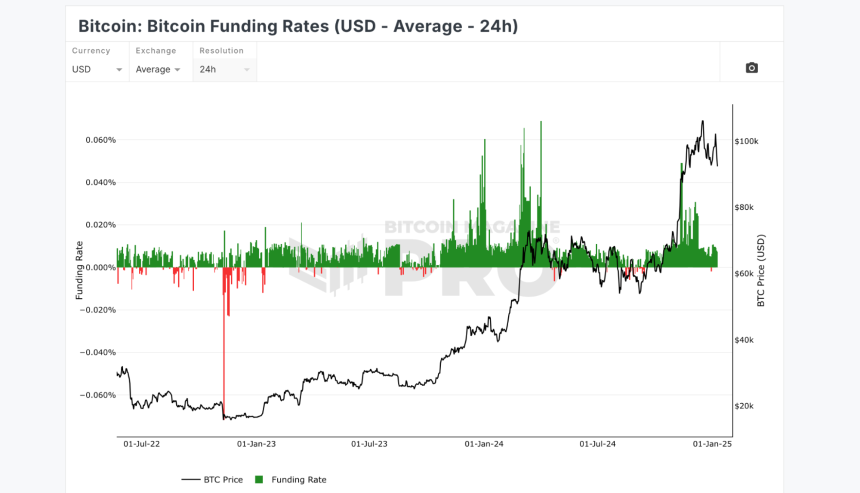Click the Exchange dropdown arrow
Viewport: 860px width, 493px height.
tap(177, 70)
